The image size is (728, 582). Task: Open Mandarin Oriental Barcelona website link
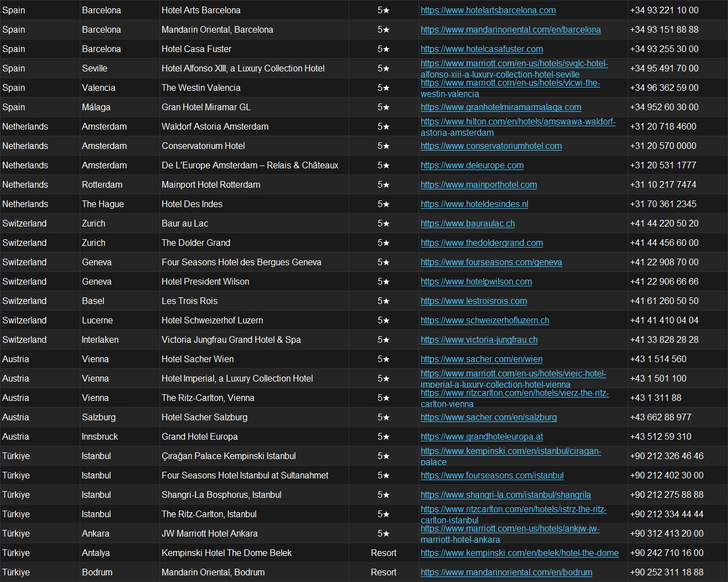point(510,29)
